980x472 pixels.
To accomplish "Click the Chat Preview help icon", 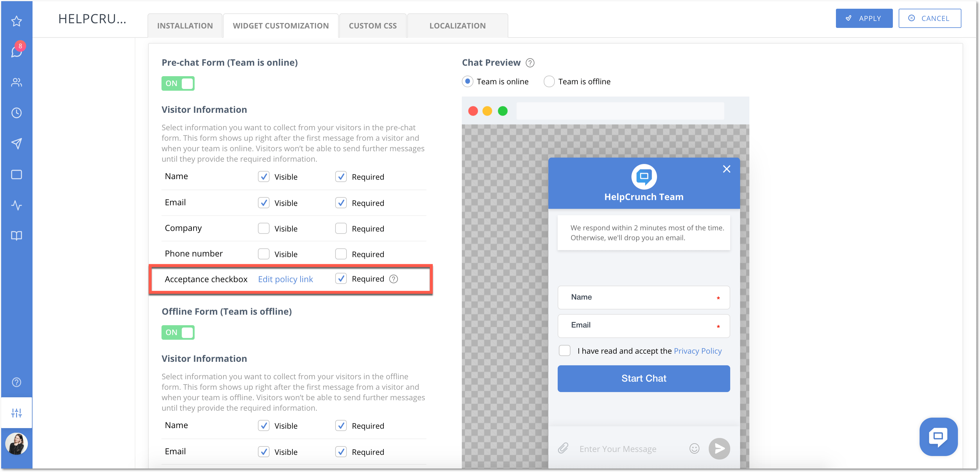I will coord(530,63).
